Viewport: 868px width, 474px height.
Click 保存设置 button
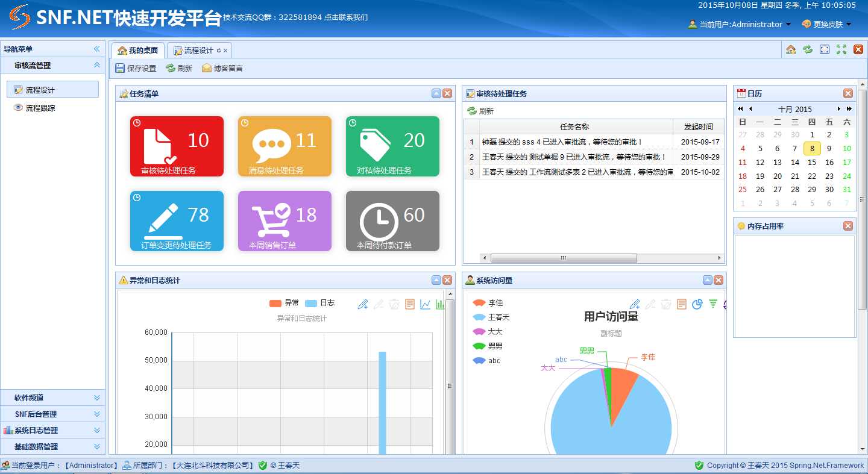coord(136,68)
